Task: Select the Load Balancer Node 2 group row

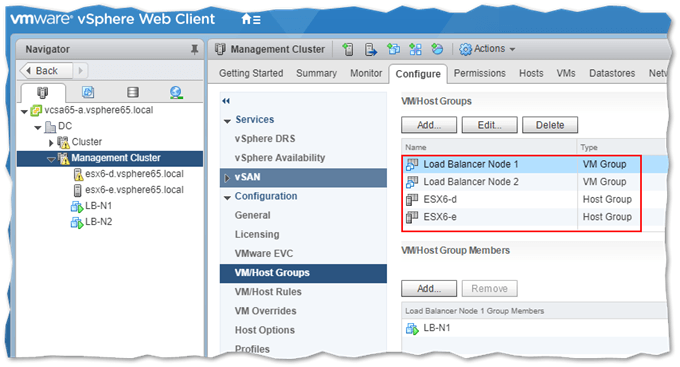Action: (x=522, y=182)
